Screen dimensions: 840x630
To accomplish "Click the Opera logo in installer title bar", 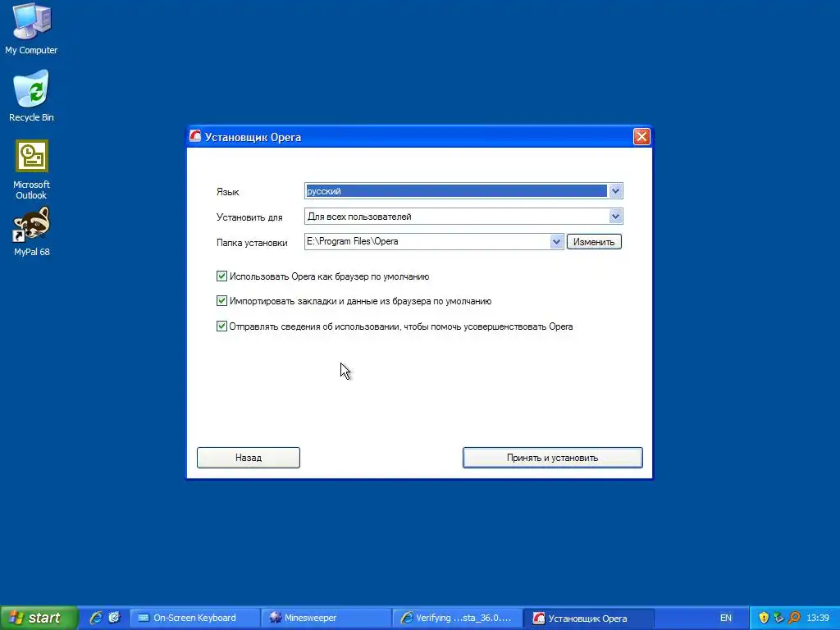I will [x=195, y=137].
